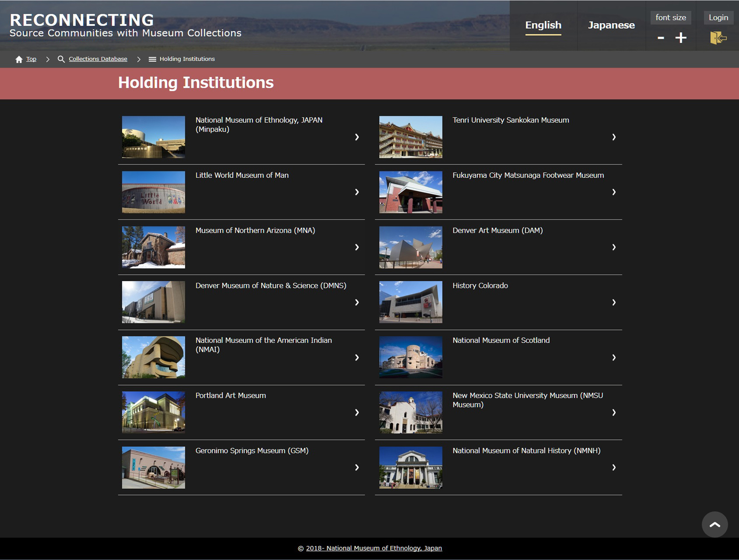Open the 2018- National Museum of Ethnology footer link
The width and height of the screenshot is (739, 560).
(x=374, y=548)
